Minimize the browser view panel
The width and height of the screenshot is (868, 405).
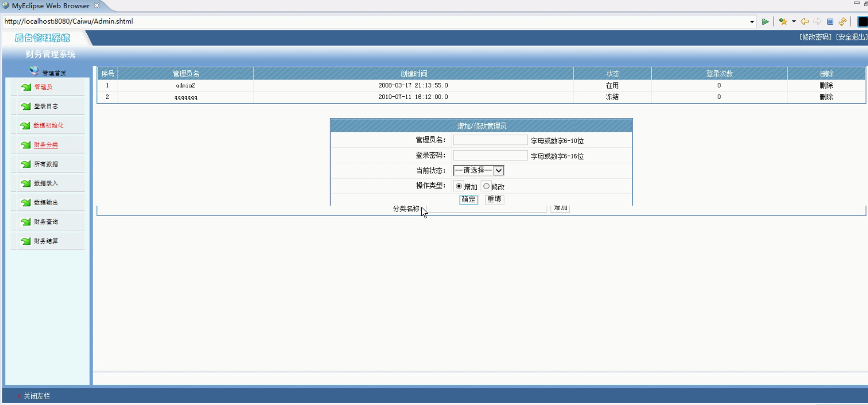pyautogui.click(x=856, y=3)
